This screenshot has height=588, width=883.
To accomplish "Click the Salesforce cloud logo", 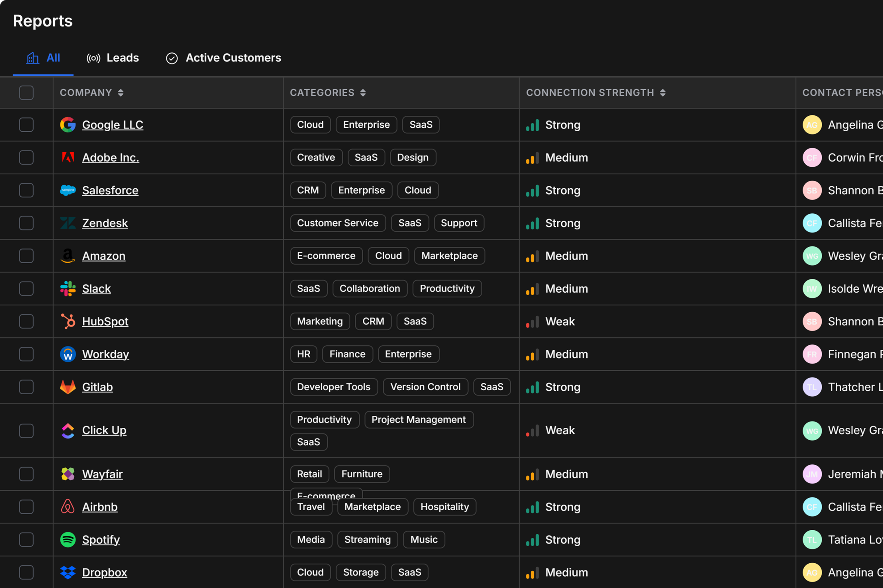I will click(x=68, y=190).
